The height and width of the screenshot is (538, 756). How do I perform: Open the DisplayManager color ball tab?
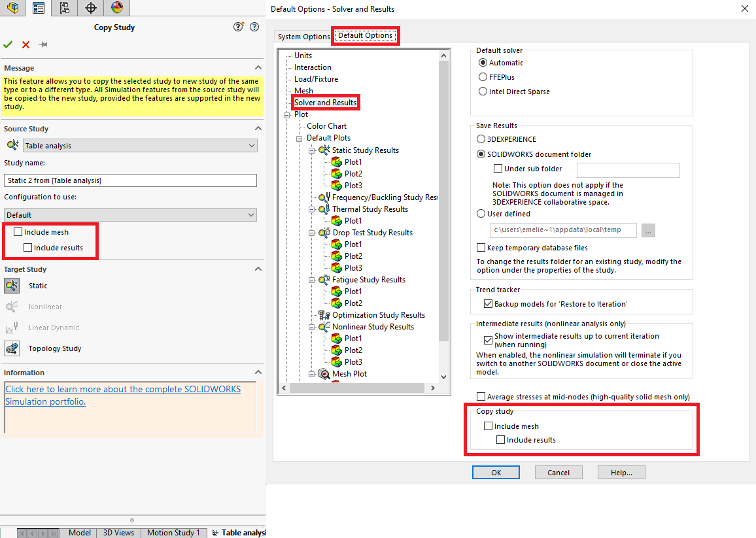point(116,8)
